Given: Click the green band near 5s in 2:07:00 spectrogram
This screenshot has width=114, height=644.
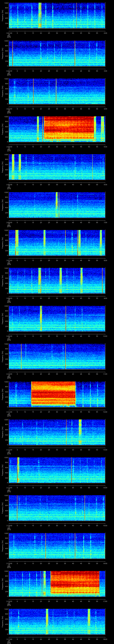Looking at the screenshot, I should (x=17, y=243).
